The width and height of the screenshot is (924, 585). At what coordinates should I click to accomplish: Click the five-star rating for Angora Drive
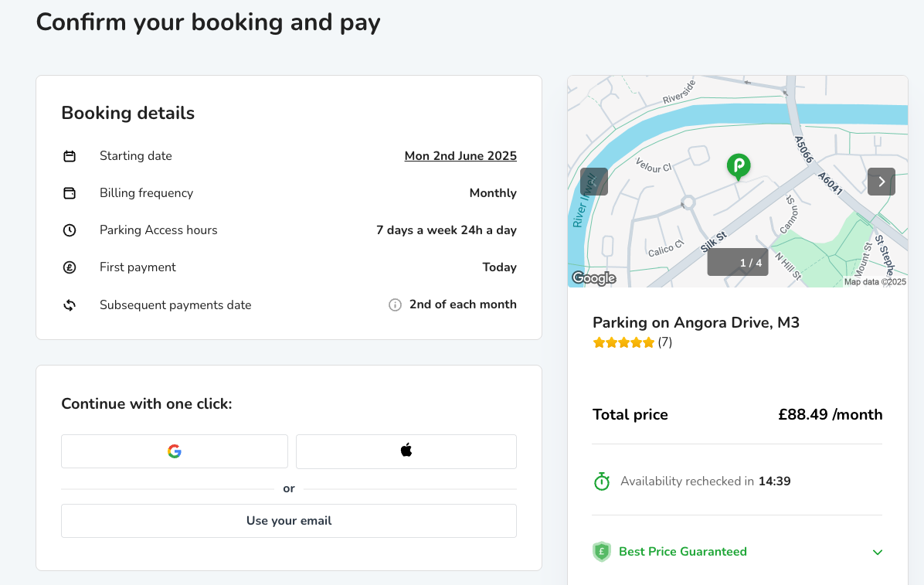(623, 342)
